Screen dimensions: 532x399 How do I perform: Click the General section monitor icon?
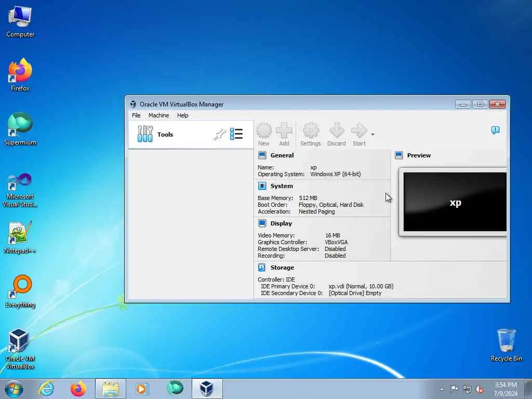click(262, 155)
